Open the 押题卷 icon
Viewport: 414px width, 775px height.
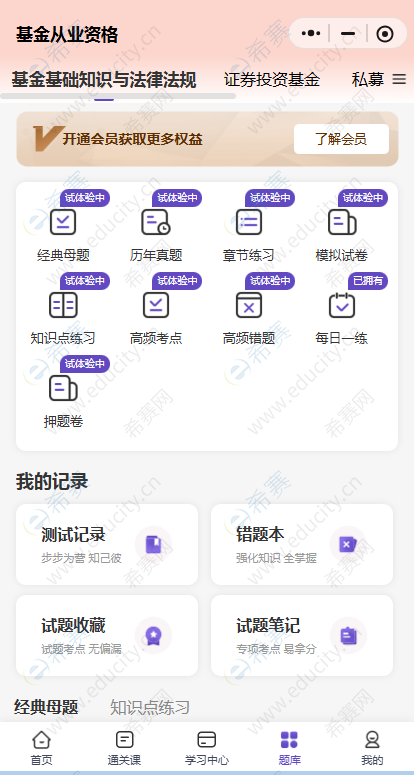pos(63,388)
